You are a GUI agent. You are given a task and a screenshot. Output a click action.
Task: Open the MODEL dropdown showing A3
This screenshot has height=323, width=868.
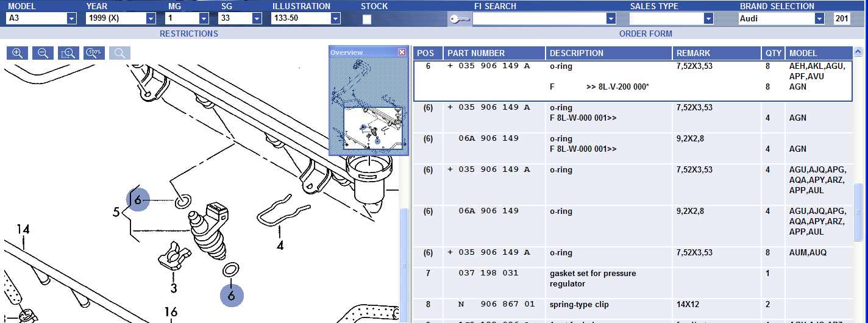(x=71, y=19)
